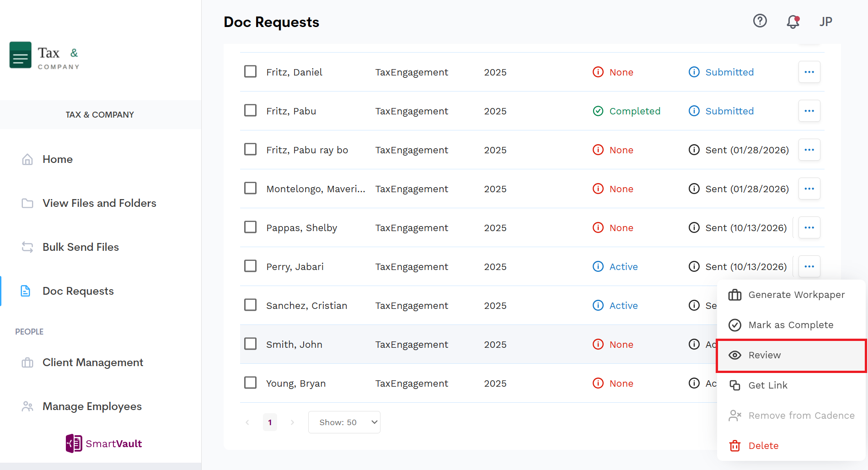
Task: Select Mark as Complete in the menu
Action: [791, 325]
